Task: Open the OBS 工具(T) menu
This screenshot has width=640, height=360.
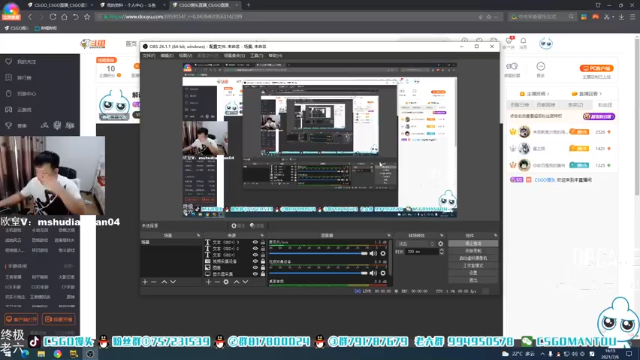Action: tap(256, 56)
